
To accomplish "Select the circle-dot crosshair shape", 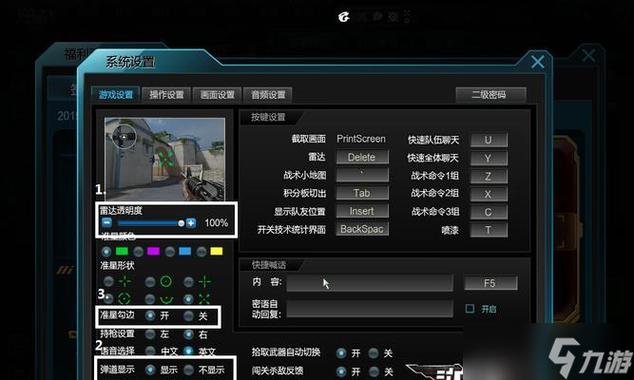I will point(166,281).
